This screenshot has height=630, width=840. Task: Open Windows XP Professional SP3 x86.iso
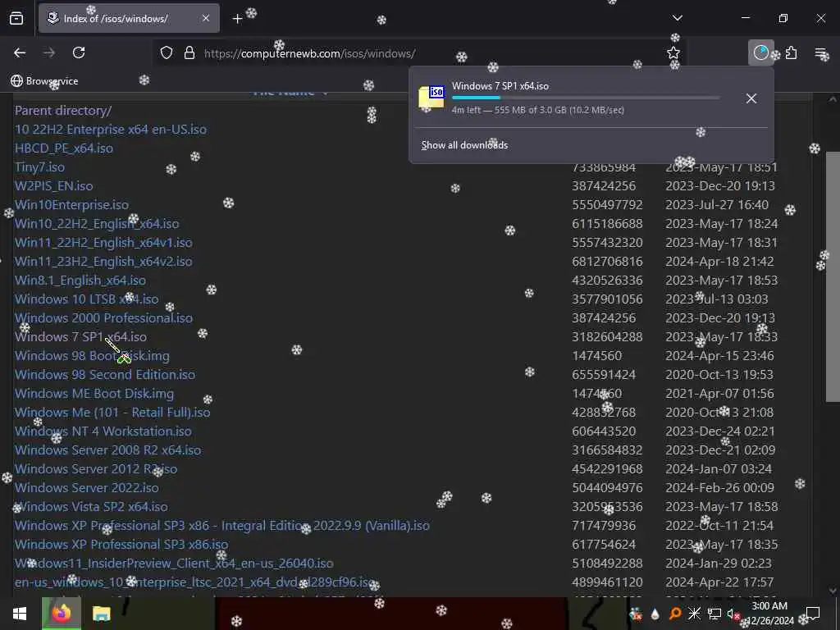coord(121,545)
